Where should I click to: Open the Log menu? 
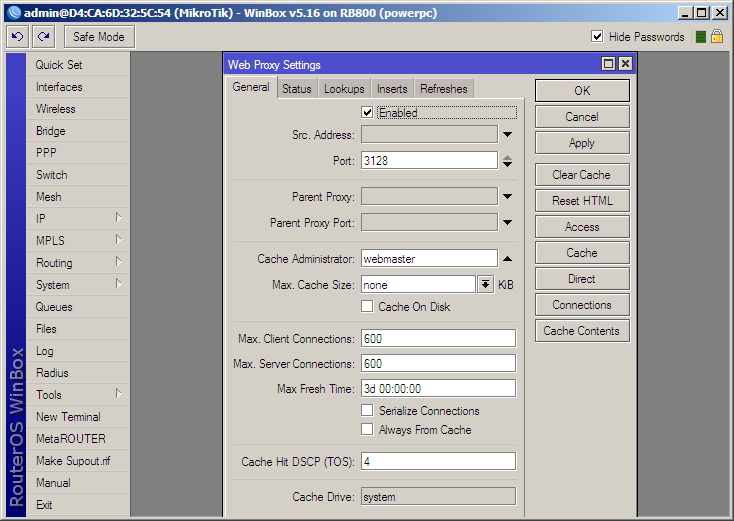point(78,351)
